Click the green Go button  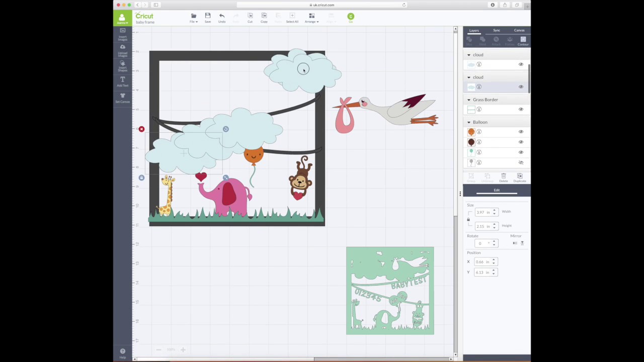pyautogui.click(x=351, y=17)
